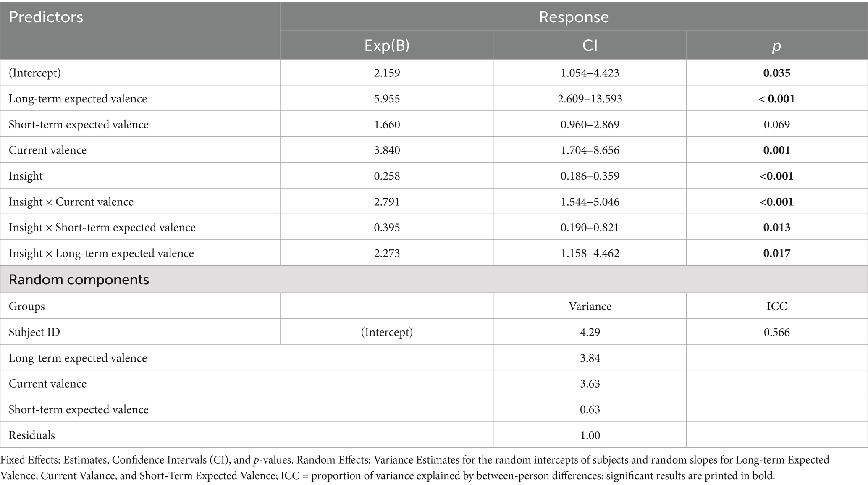
Task: Click the Exp(B) value 2.273
Action: pos(387,253)
